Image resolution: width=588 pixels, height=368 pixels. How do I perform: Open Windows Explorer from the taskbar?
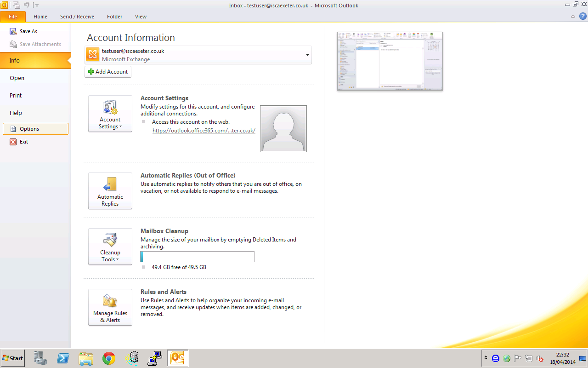[86, 358]
